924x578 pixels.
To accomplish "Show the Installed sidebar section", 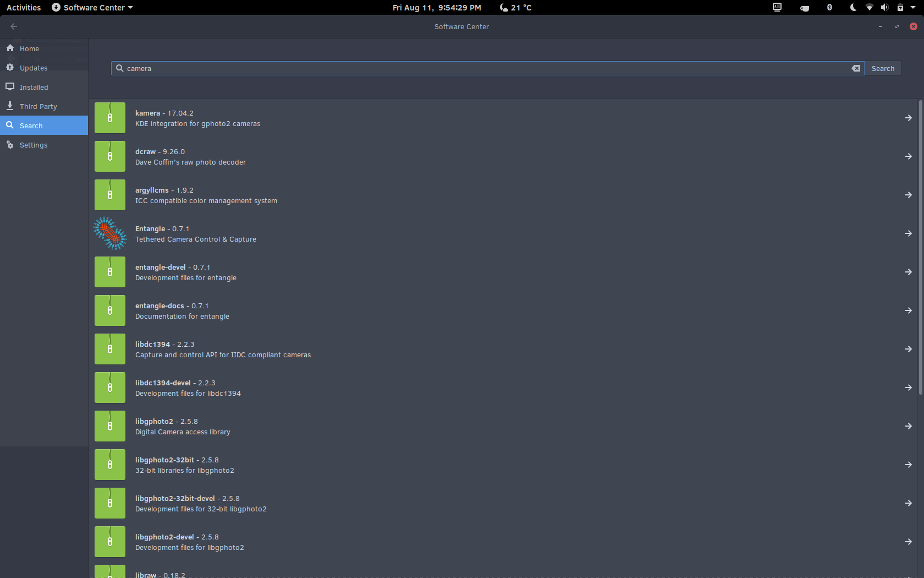I will point(44,87).
